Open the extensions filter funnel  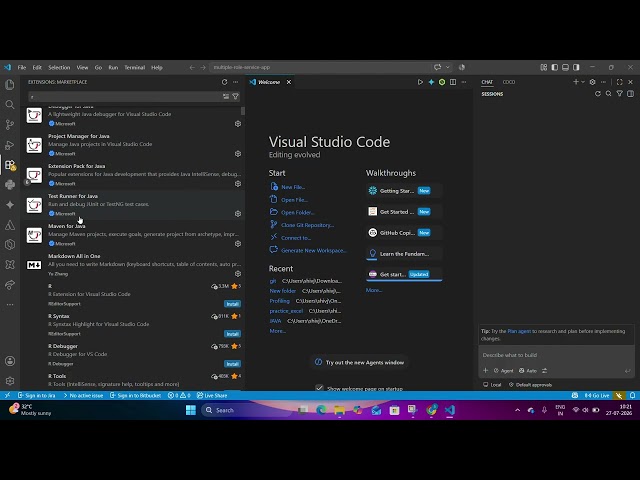pos(236,96)
